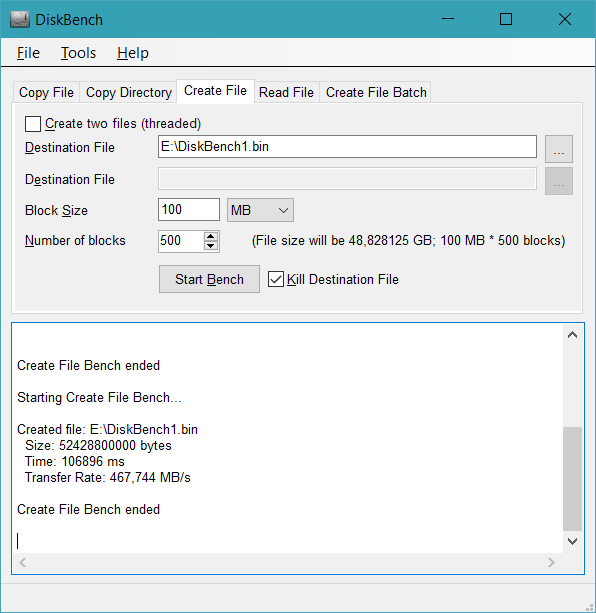Image resolution: width=596 pixels, height=613 pixels.
Task: Click the file size info text
Action: pyautogui.click(x=408, y=241)
